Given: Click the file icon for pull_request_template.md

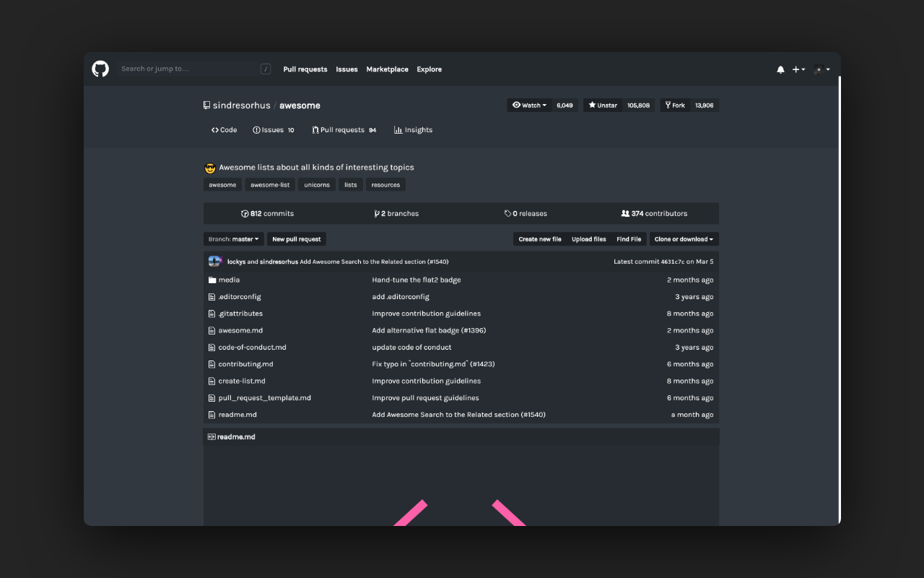Looking at the screenshot, I should tap(212, 398).
